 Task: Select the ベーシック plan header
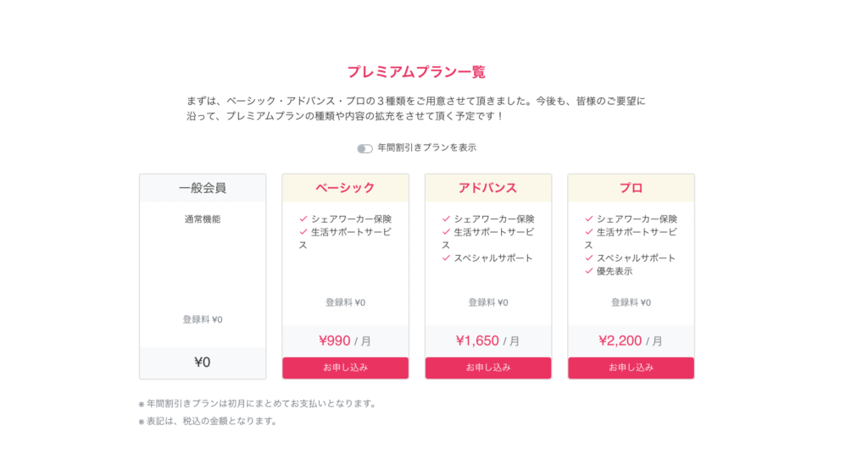pos(345,188)
